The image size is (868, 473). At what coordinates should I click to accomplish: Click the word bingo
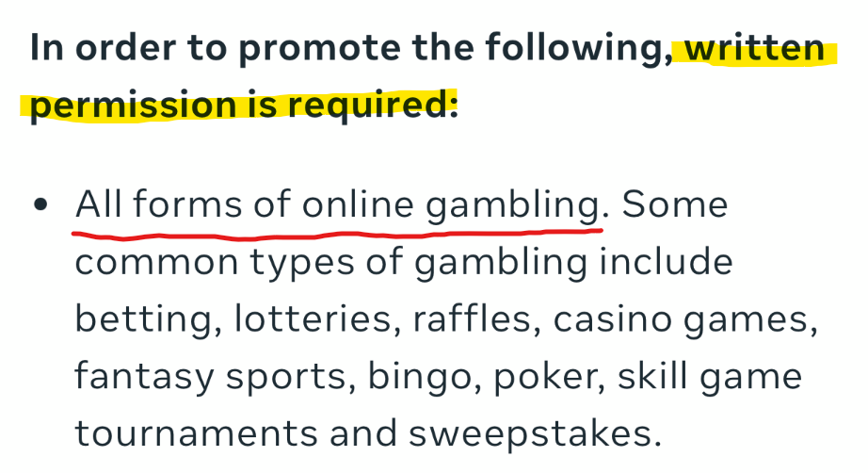coord(420,377)
